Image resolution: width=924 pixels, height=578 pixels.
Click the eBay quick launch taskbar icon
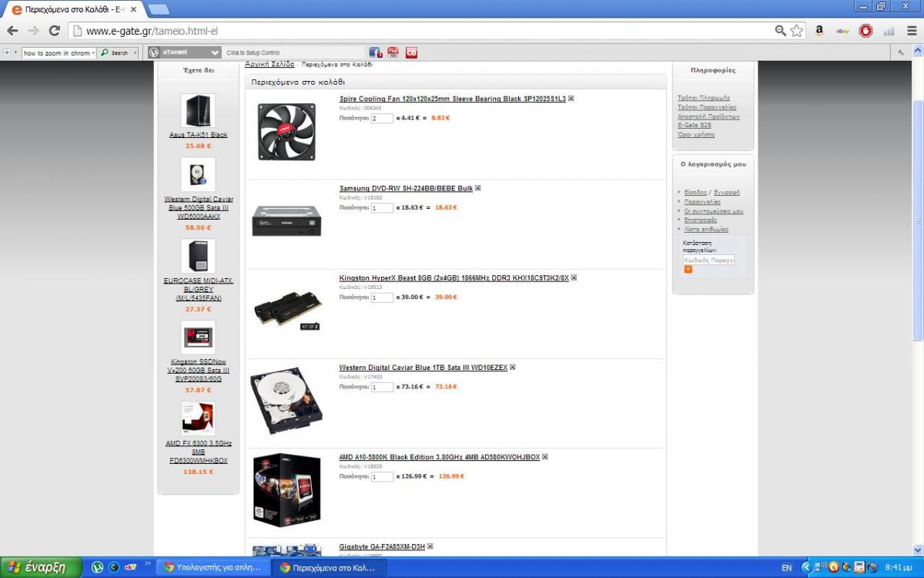[x=131, y=567]
